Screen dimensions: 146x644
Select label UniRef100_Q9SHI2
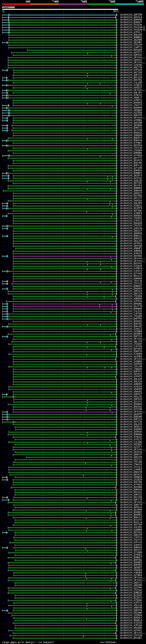click(131, 60)
